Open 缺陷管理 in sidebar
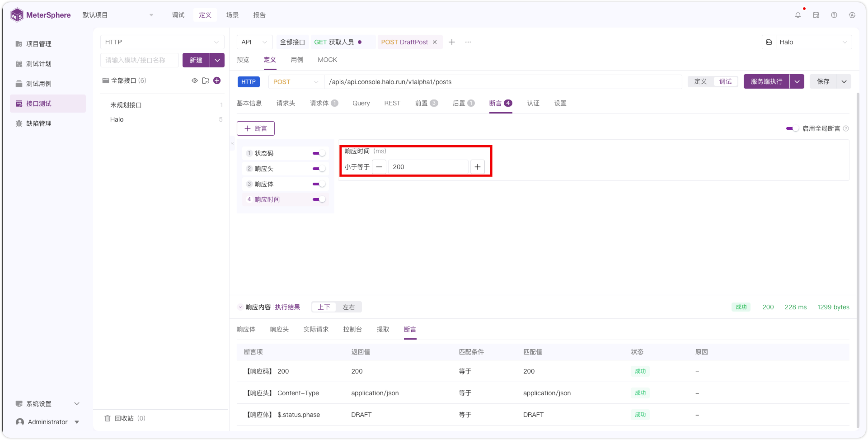 (x=48, y=123)
